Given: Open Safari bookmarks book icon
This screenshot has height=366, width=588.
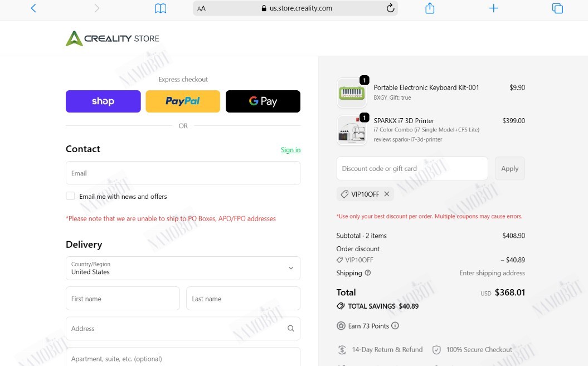Looking at the screenshot, I should (161, 8).
